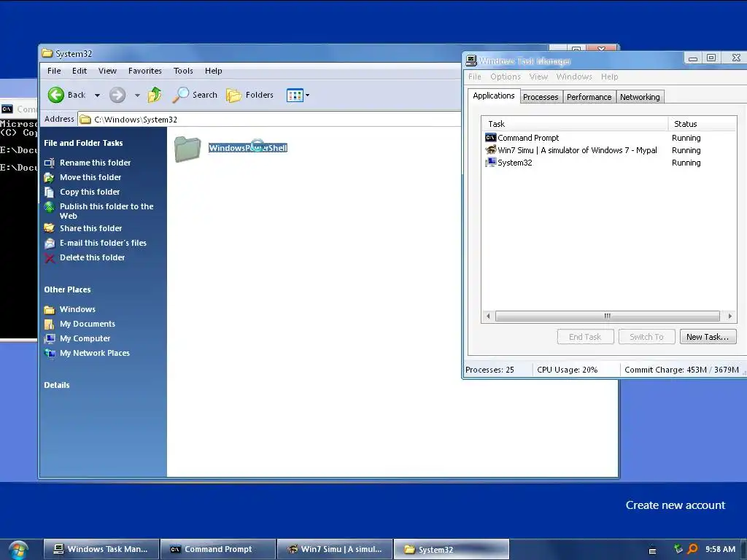Switch to Win7 Simu taskbar button
This screenshot has height=560, width=747.
[335, 549]
